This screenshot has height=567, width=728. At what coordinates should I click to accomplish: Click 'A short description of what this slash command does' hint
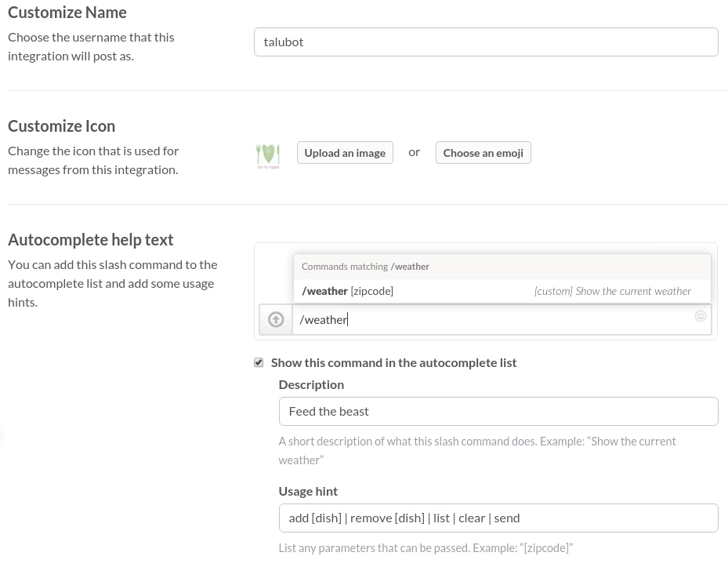[476, 450]
